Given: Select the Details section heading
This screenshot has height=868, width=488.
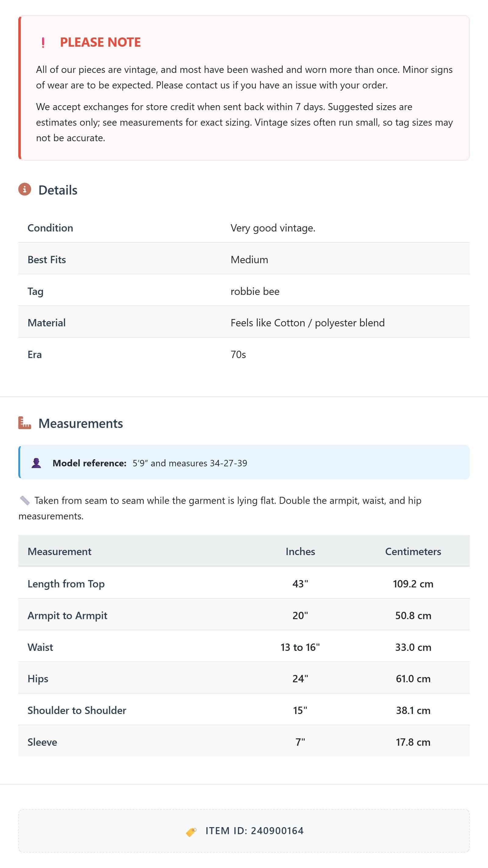Looking at the screenshot, I should (58, 190).
